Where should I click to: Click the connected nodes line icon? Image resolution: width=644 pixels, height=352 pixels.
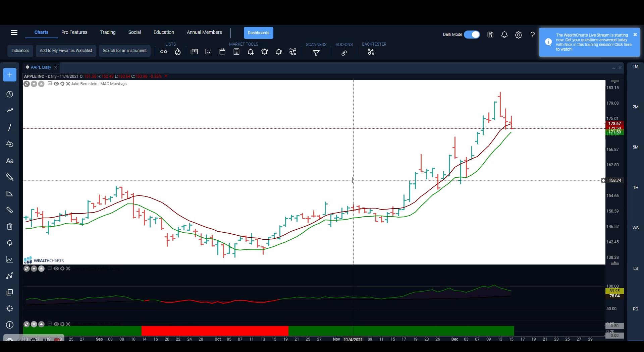click(x=10, y=276)
